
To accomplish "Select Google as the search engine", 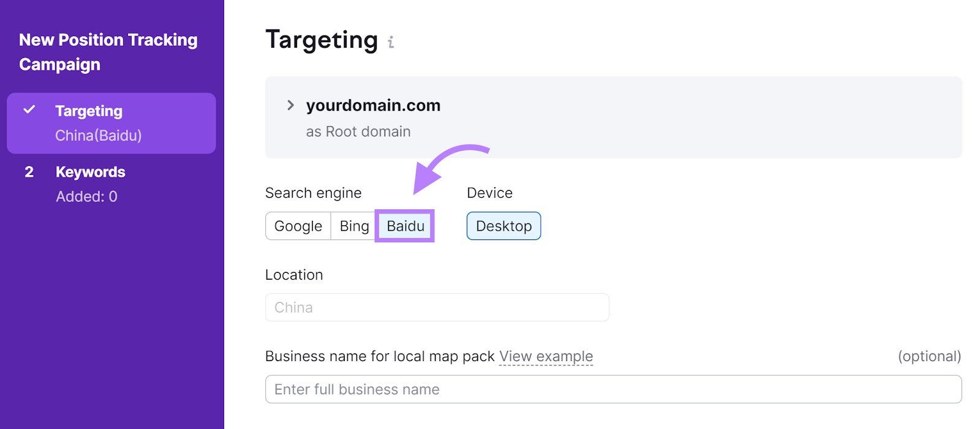I will [x=298, y=226].
